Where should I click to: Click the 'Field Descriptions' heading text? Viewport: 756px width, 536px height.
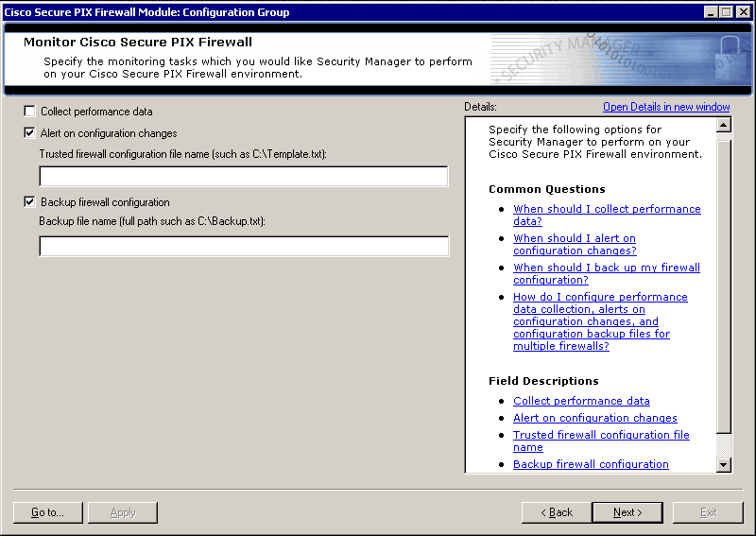[x=543, y=381]
